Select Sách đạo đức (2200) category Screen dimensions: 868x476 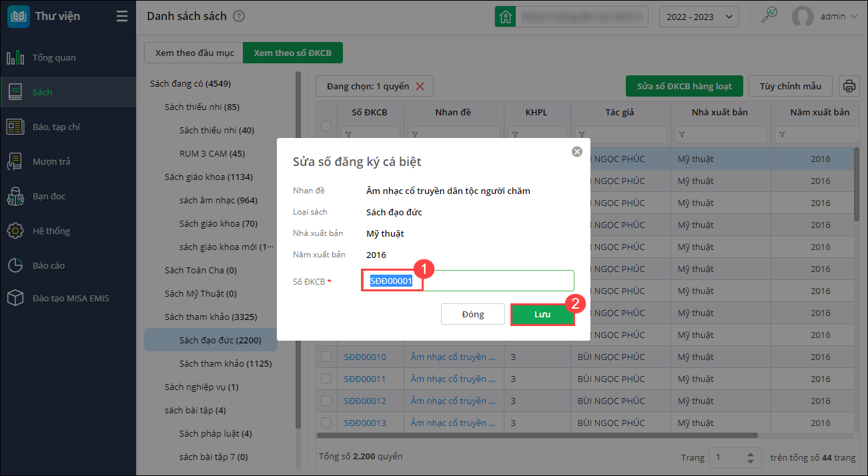coord(211,340)
